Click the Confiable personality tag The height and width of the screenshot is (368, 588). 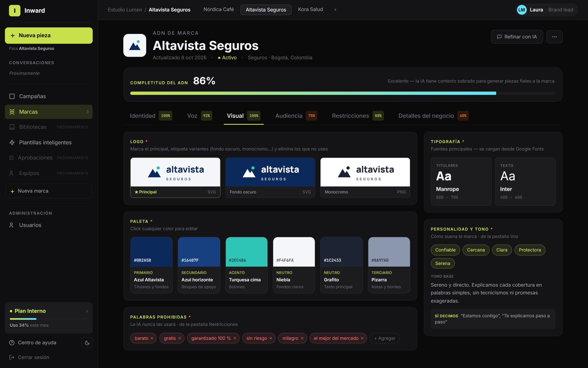tap(445, 250)
